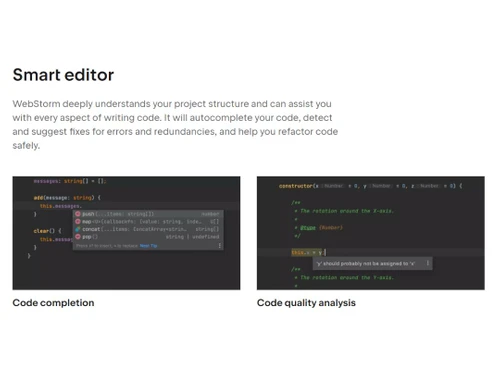This screenshot has height=375, width=500.
Task: Open the Code completion screenshot thumbnail
Action: click(126, 233)
